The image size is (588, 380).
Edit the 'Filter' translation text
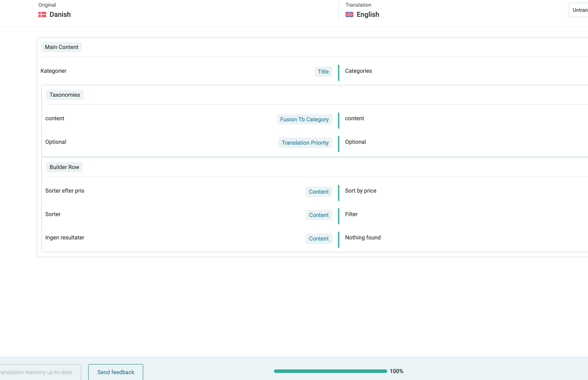[351, 214]
